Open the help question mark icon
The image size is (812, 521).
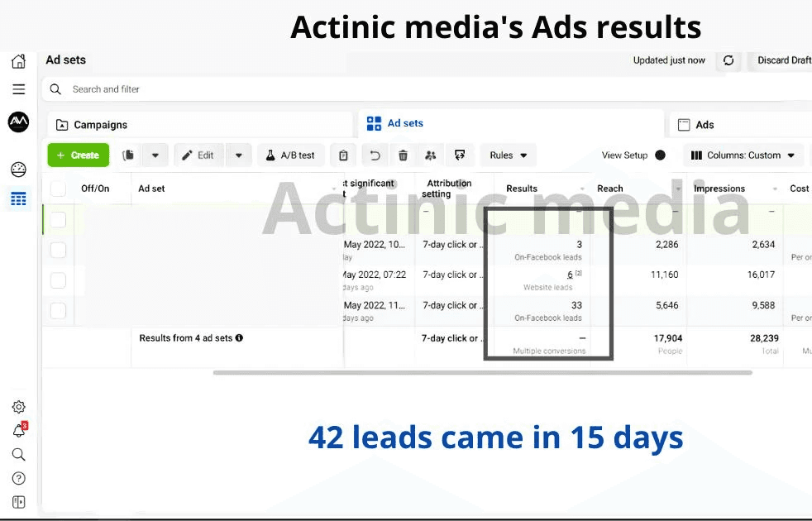point(19,479)
